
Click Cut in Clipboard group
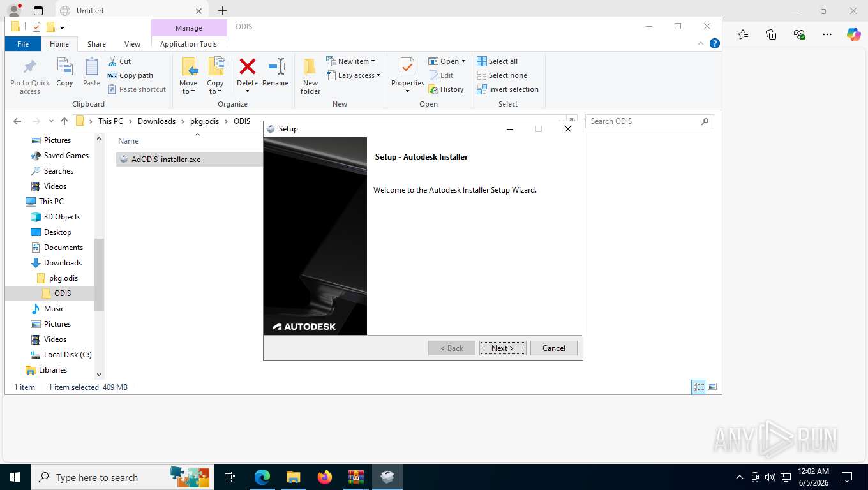(x=119, y=61)
